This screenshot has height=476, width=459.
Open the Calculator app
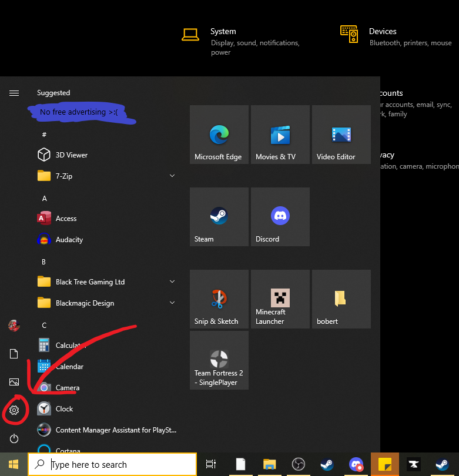pos(106,345)
